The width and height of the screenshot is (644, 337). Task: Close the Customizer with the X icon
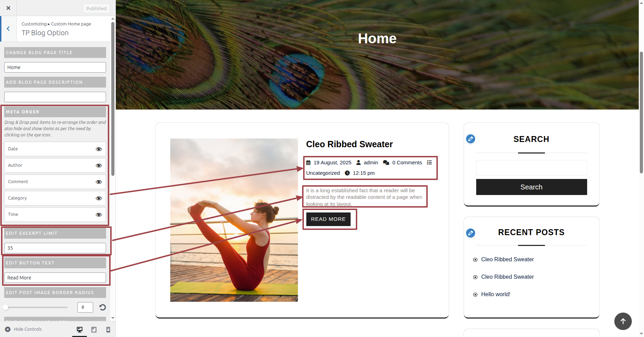(x=8, y=8)
